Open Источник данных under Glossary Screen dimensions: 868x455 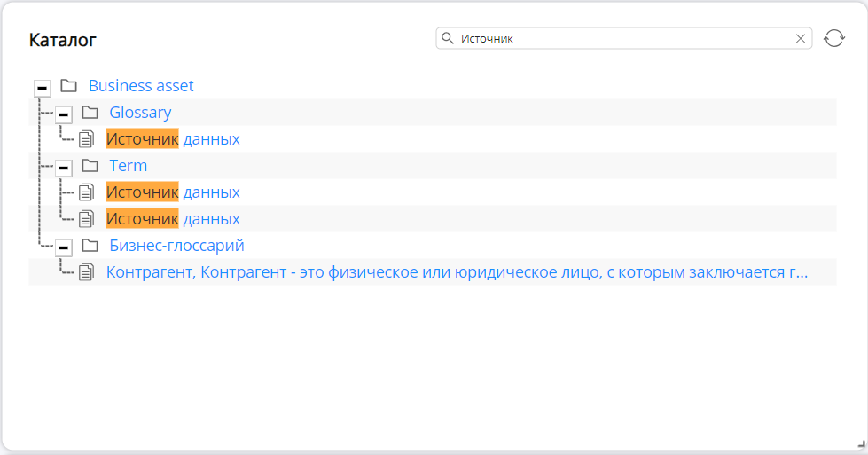point(173,139)
